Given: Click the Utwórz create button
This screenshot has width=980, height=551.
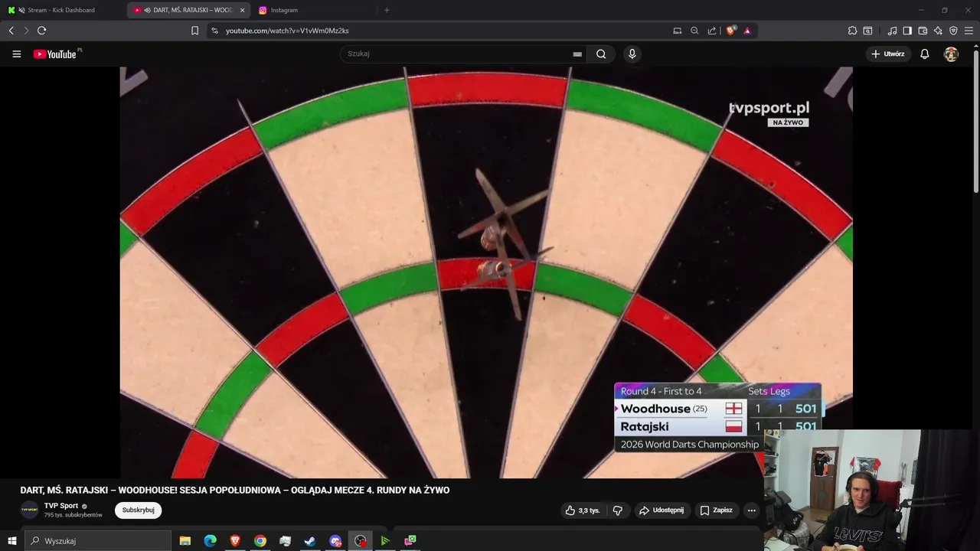Looking at the screenshot, I should pyautogui.click(x=888, y=54).
